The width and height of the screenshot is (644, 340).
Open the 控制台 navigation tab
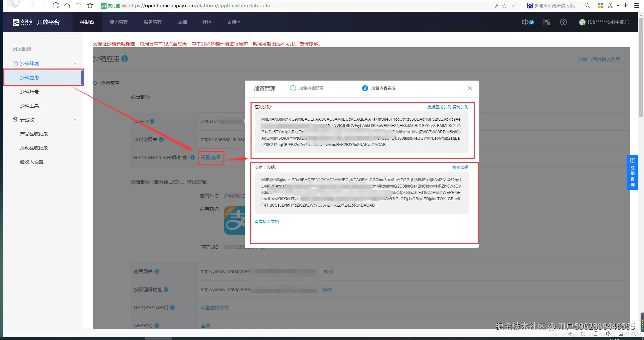point(87,22)
